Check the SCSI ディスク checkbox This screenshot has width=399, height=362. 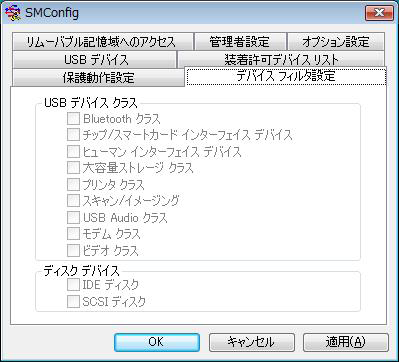coord(73,301)
